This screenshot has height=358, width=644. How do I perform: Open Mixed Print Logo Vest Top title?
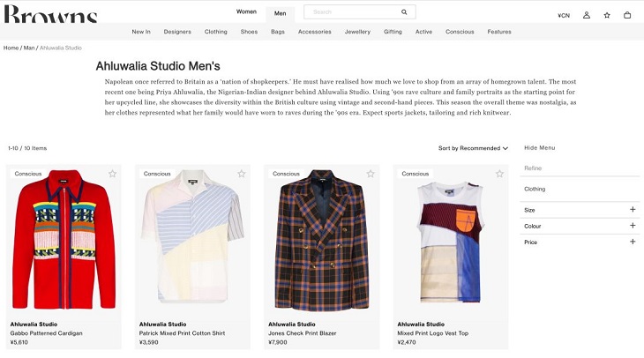[x=433, y=333]
